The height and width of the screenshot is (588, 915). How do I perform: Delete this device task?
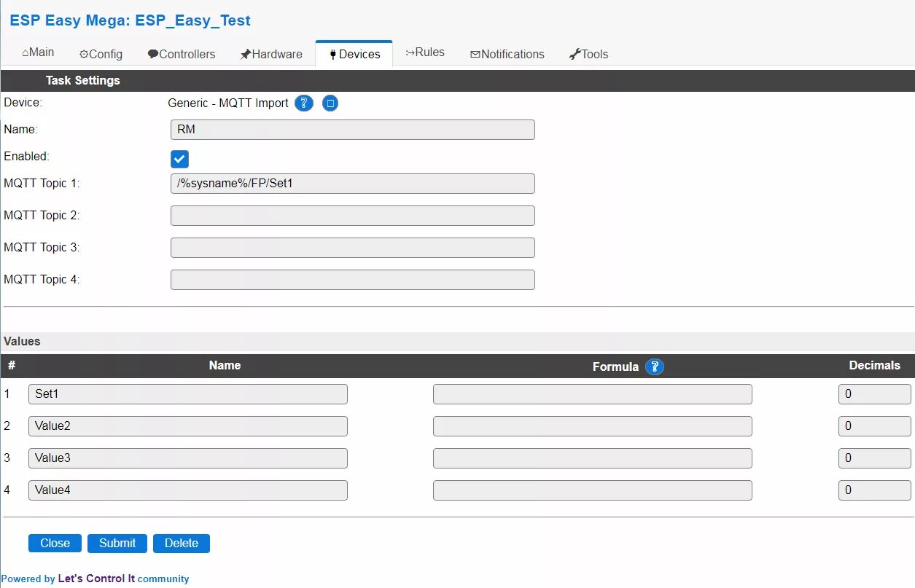pos(182,543)
